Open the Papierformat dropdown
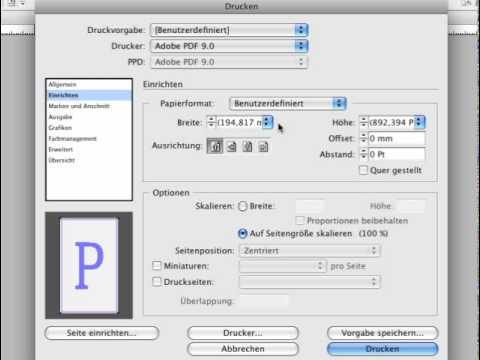 [288, 103]
